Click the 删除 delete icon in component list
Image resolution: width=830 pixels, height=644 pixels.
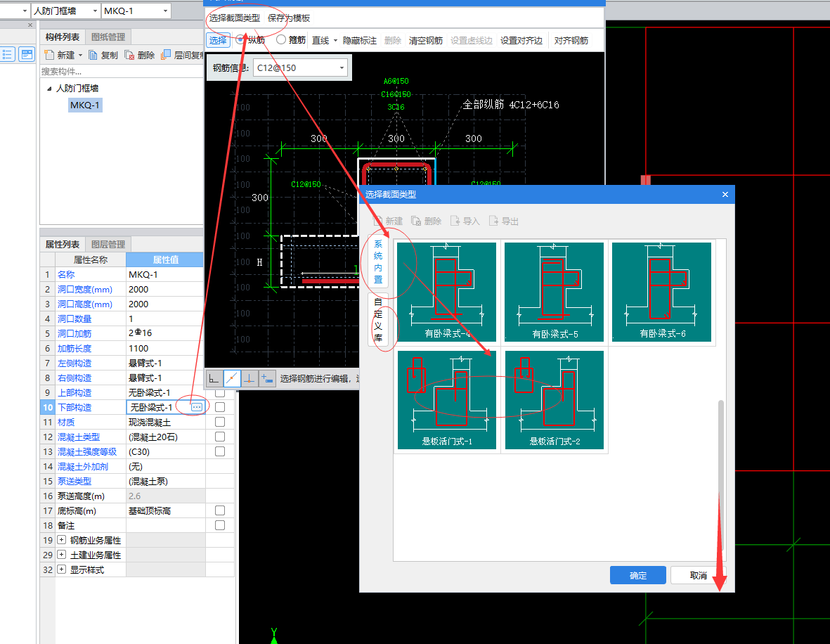(129, 55)
